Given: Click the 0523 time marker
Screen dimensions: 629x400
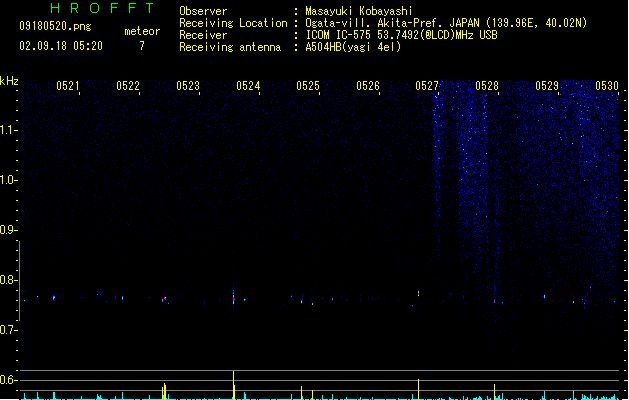Looking at the screenshot, I should pyautogui.click(x=188, y=86).
